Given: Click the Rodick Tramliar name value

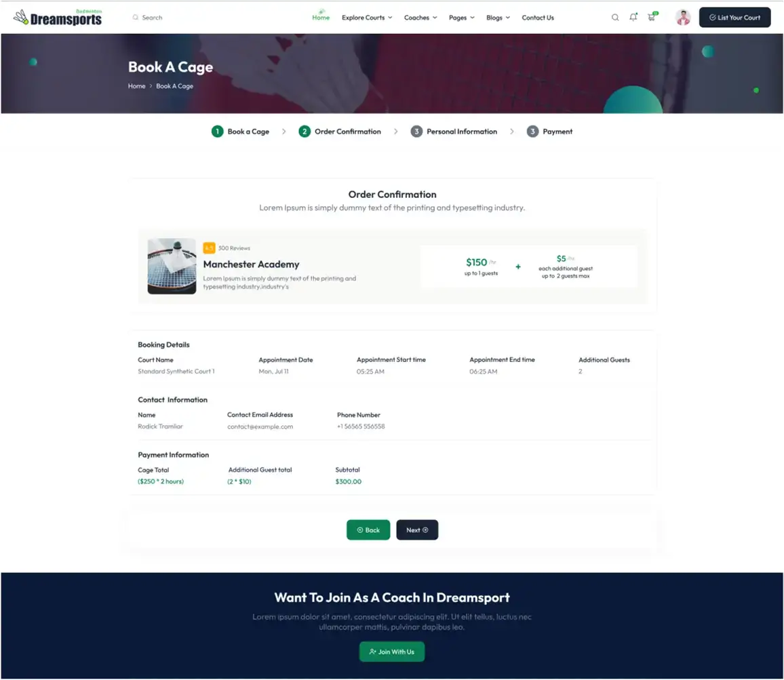Looking at the screenshot, I should pos(161,426).
